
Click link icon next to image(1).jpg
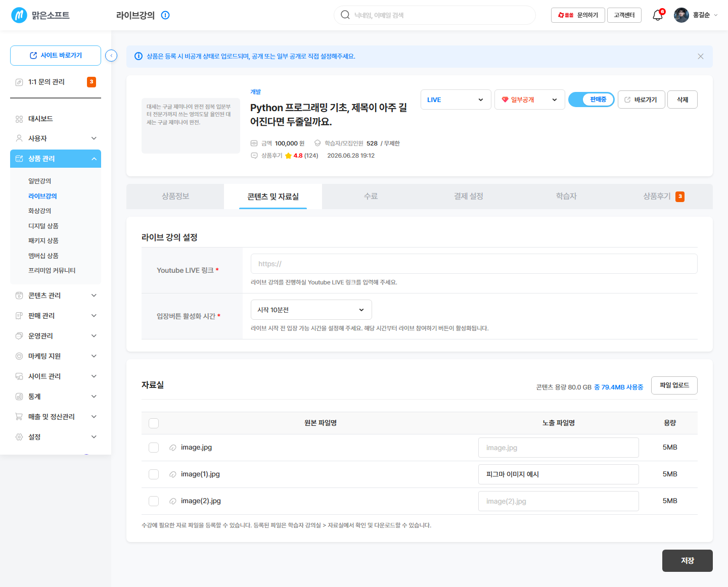click(173, 474)
